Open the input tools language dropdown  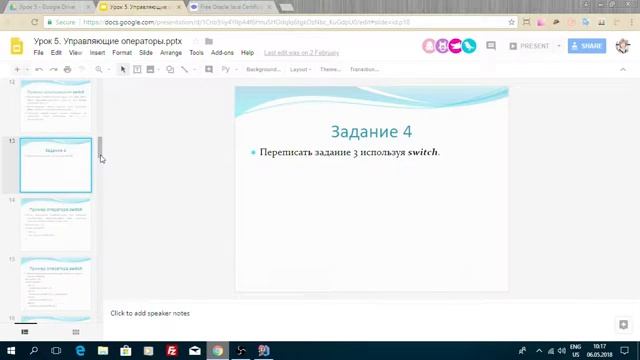(x=236, y=69)
